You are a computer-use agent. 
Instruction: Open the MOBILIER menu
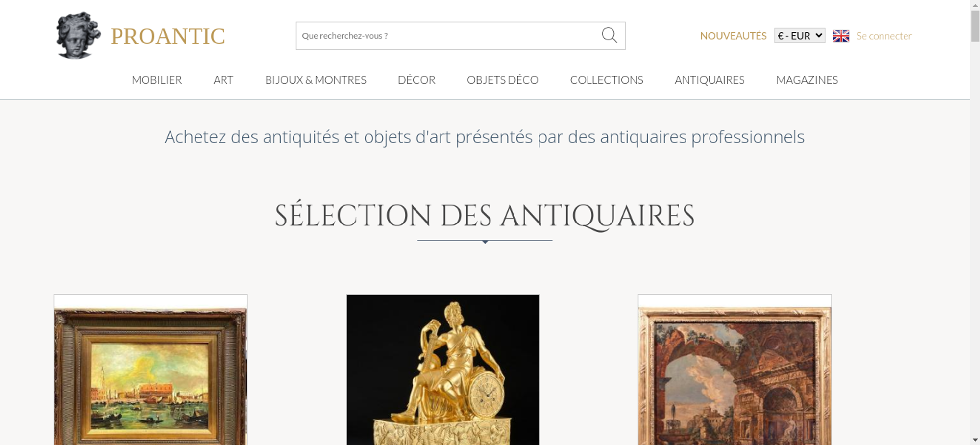tap(157, 80)
